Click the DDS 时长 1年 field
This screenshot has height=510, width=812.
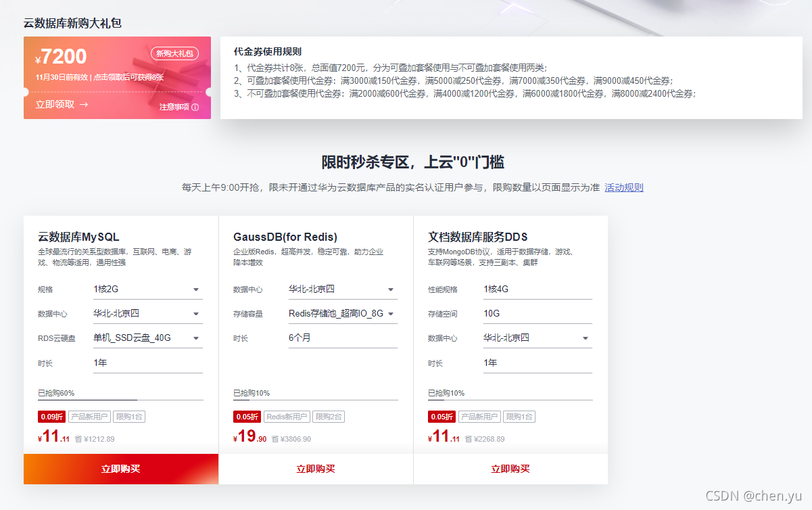[538, 363]
